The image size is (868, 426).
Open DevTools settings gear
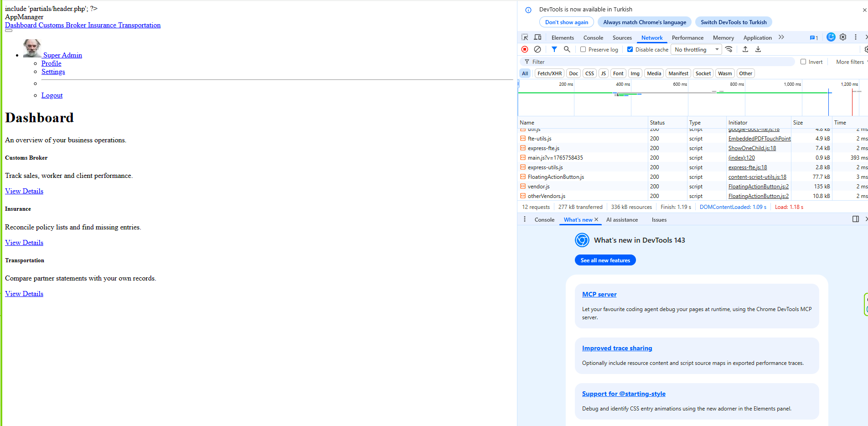[843, 37]
